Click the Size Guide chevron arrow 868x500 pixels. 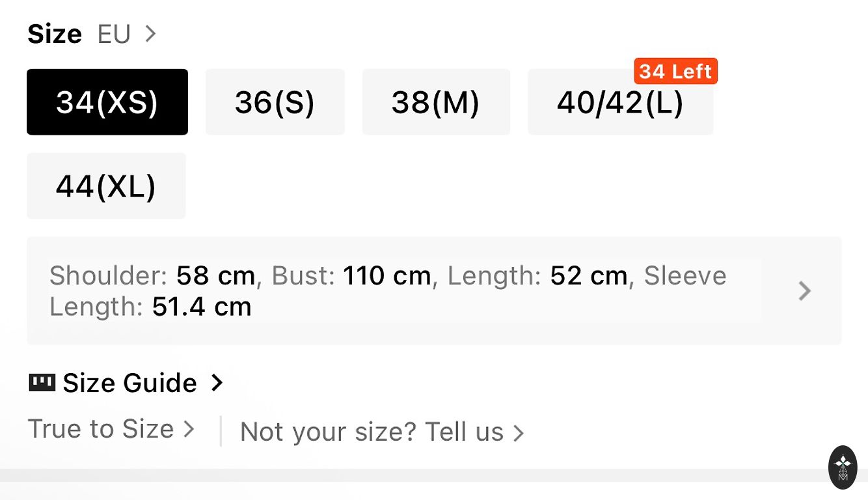(217, 383)
